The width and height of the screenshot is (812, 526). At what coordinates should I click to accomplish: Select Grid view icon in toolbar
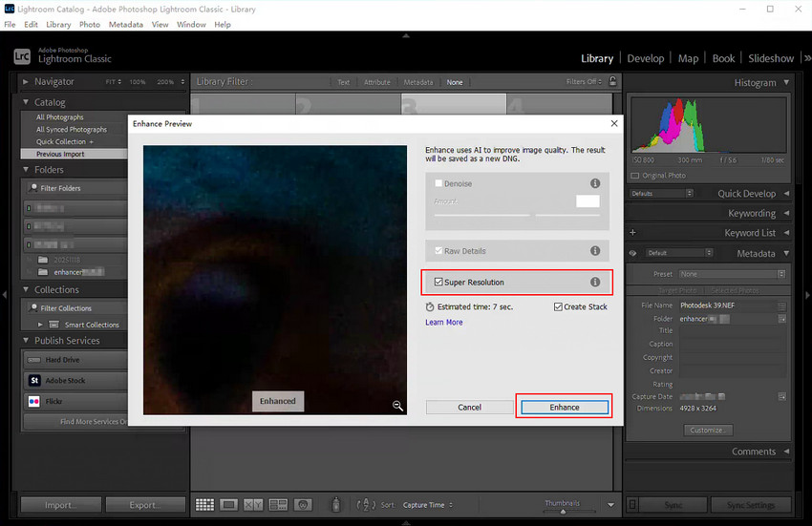(204, 505)
